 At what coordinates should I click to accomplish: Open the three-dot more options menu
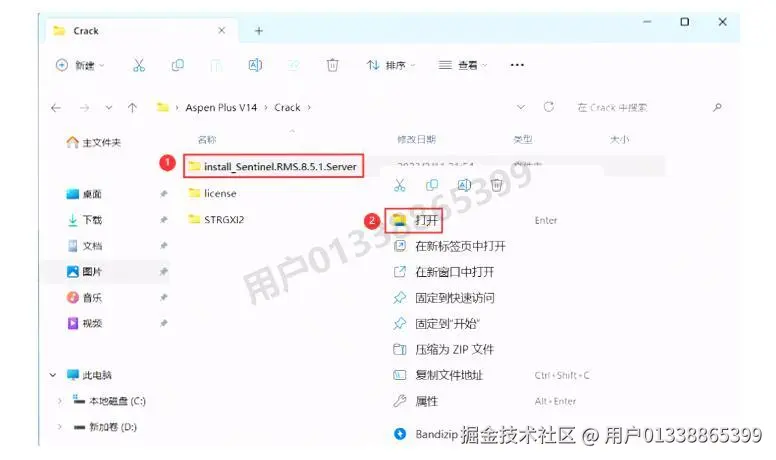(517, 65)
